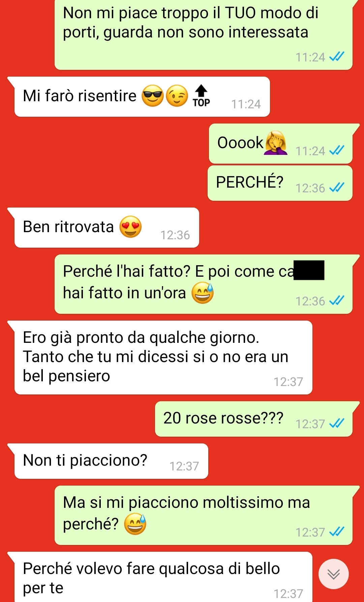Image resolution: width=364 pixels, height=602 pixels.
Task: Click the TOP arrow emoji
Action: tap(201, 96)
